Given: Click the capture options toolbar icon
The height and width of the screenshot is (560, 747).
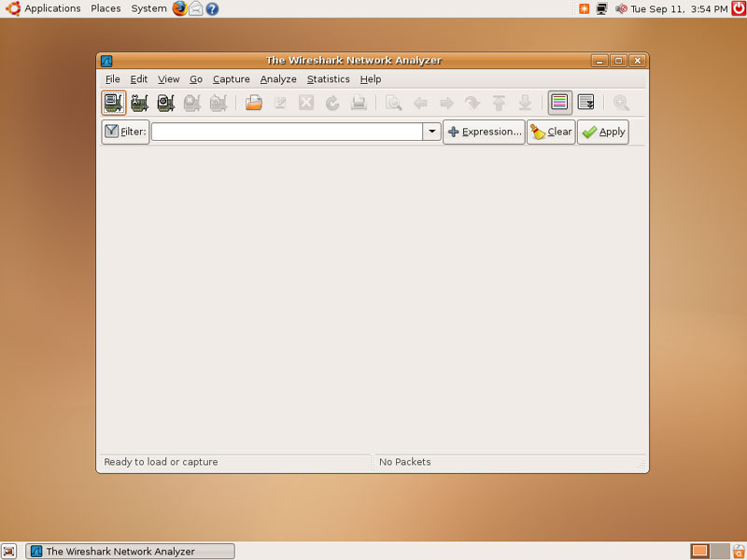Looking at the screenshot, I should (139, 103).
